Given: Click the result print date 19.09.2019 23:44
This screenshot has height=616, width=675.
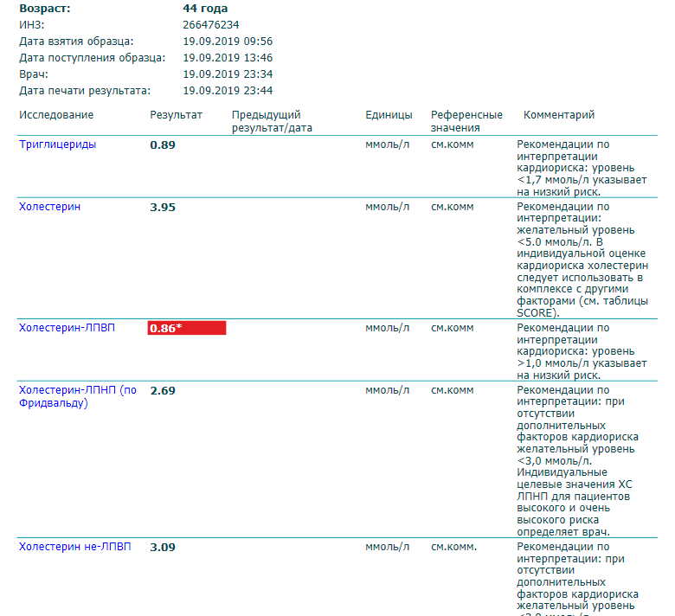Looking at the screenshot, I should tap(228, 91).
